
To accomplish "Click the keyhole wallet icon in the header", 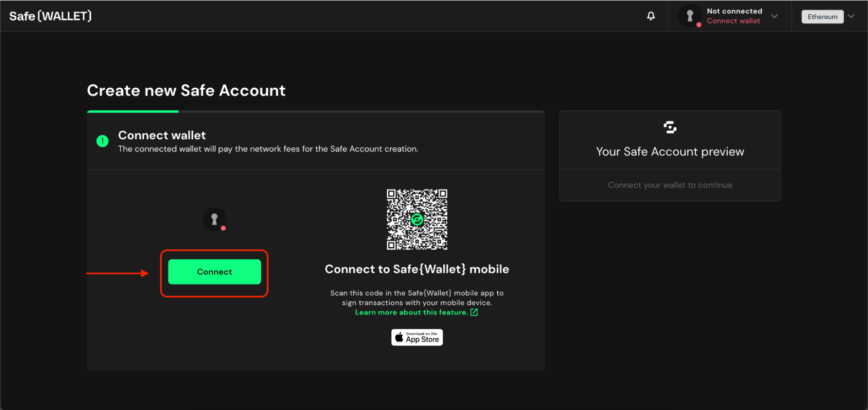I will (x=690, y=16).
